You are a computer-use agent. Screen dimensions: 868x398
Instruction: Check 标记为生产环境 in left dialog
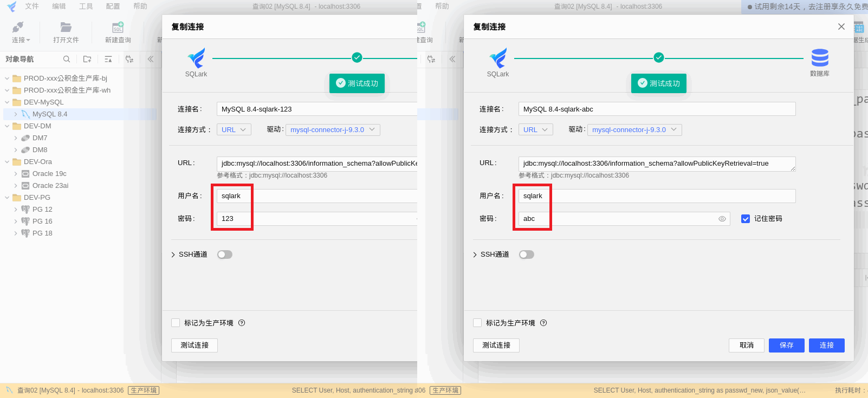pos(176,323)
